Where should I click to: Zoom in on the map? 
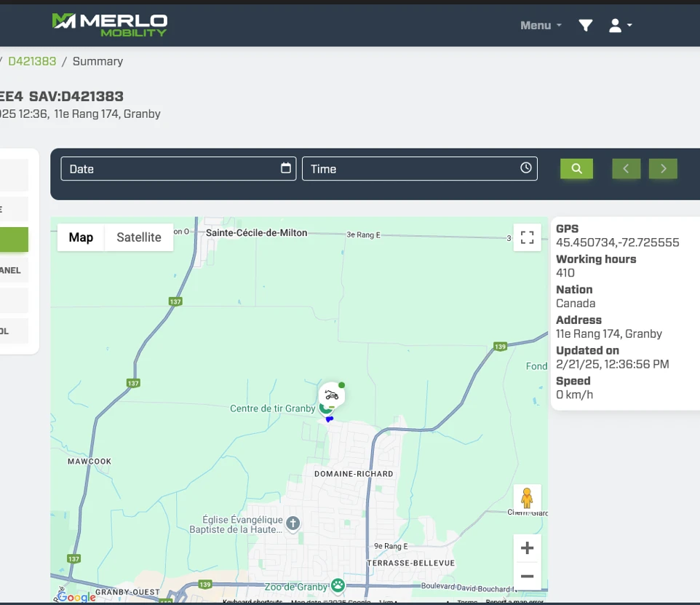(528, 548)
